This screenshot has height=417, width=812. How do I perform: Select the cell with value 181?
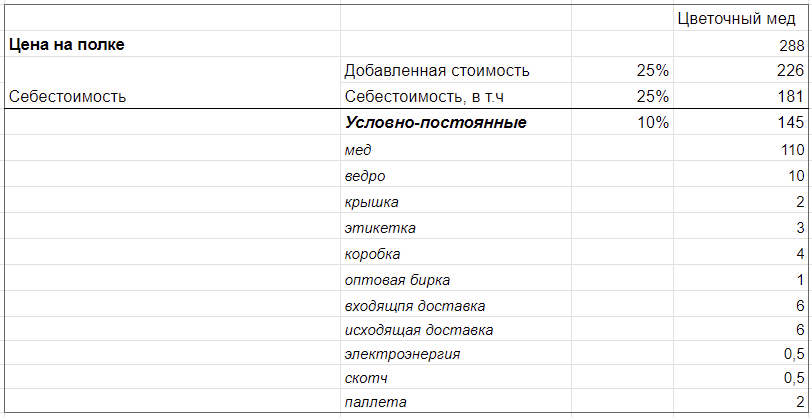tap(741, 97)
